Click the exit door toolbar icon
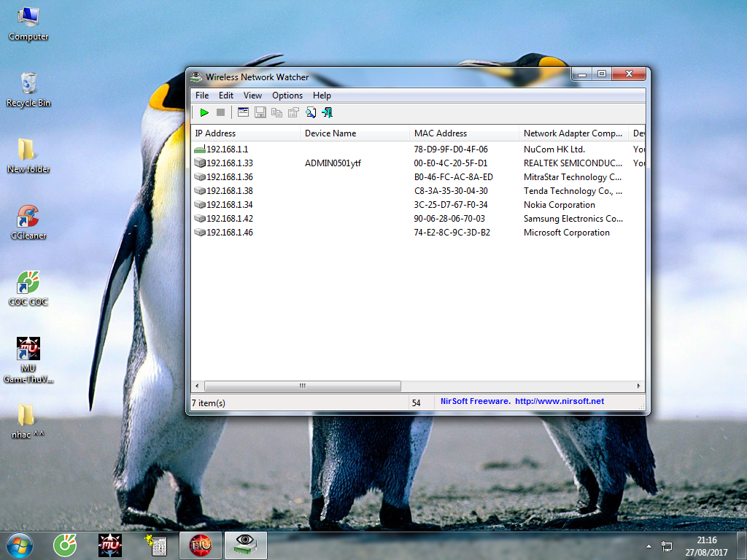Screen dimensions: 747x560 pos(328,113)
